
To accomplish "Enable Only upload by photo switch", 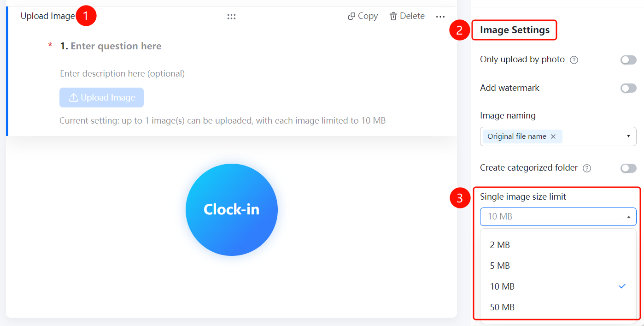I will point(628,60).
